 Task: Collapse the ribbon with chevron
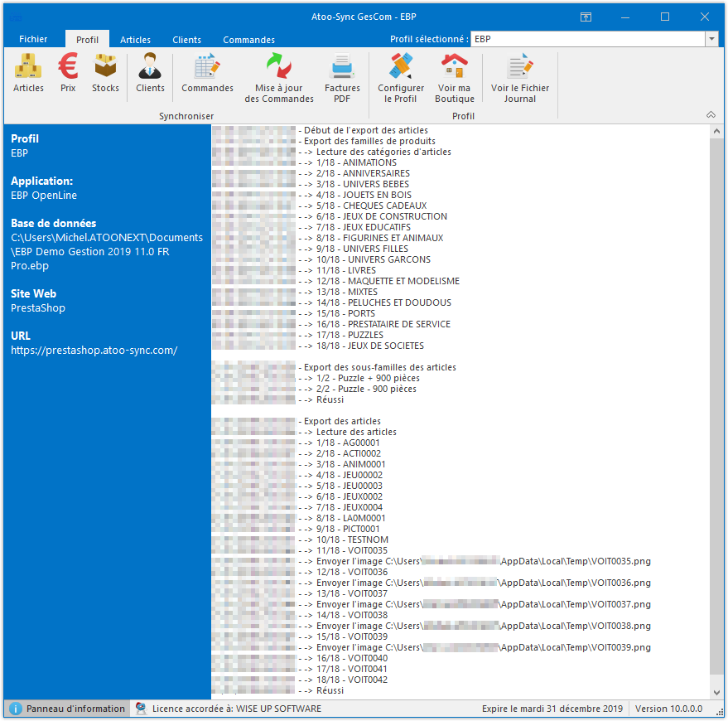pos(711,114)
